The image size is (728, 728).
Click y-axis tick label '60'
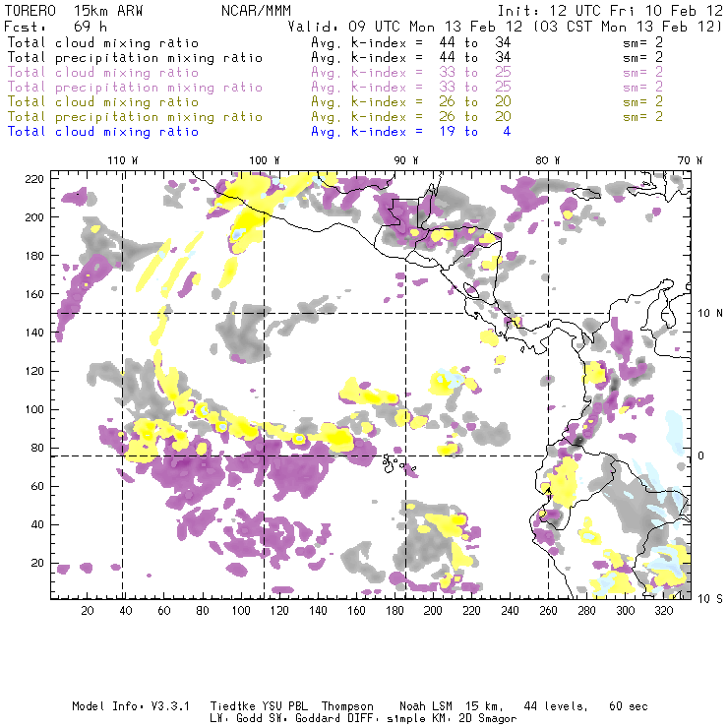pos(37,486)
